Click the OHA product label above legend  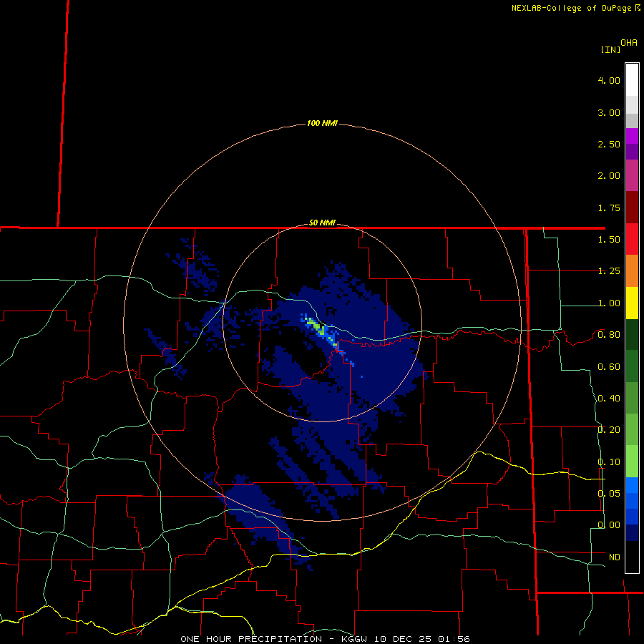629,43
